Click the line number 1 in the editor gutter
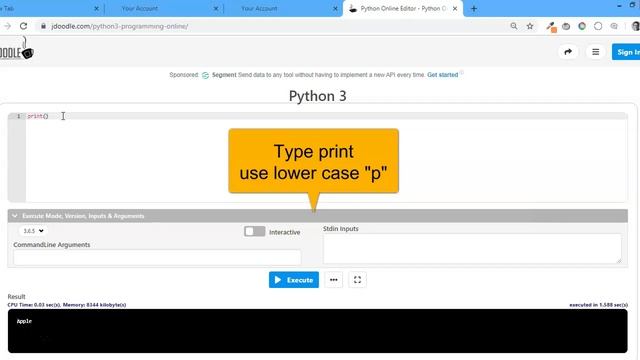 18,116
